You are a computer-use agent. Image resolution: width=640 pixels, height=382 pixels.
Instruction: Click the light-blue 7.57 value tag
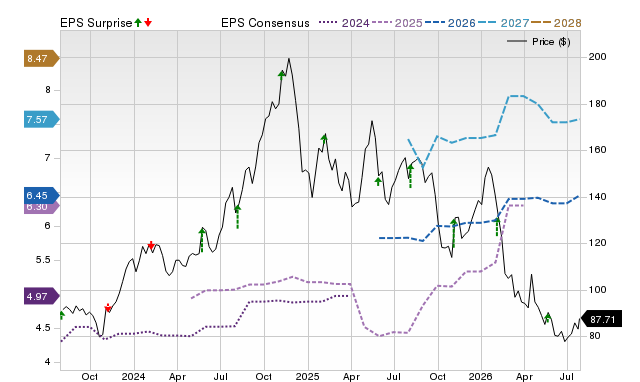coord(42,120)
